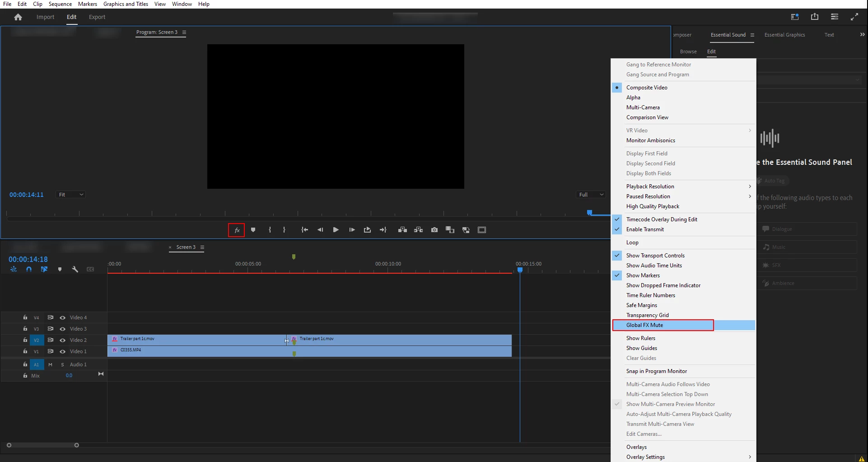The image size is (868, 462).
Task: Go to Out point
Action: [x=383, y=230]
